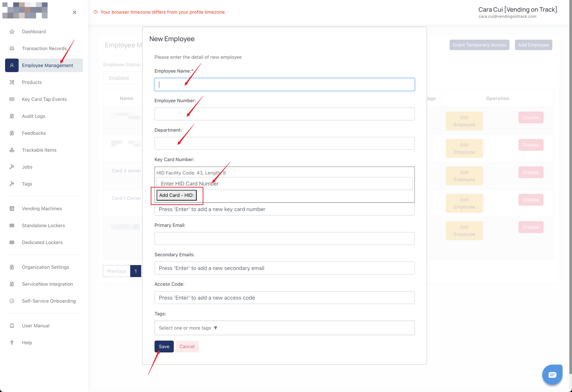Click Save to create new employee

164,346
